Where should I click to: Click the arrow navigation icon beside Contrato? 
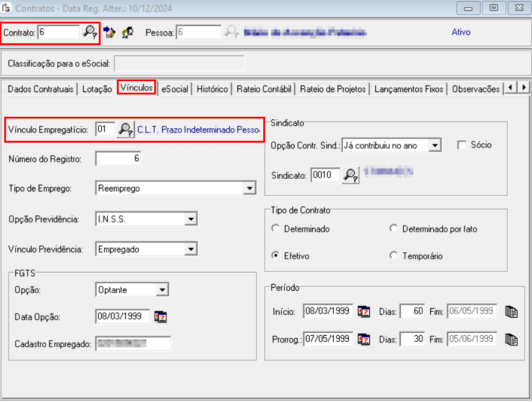[109, 32]
